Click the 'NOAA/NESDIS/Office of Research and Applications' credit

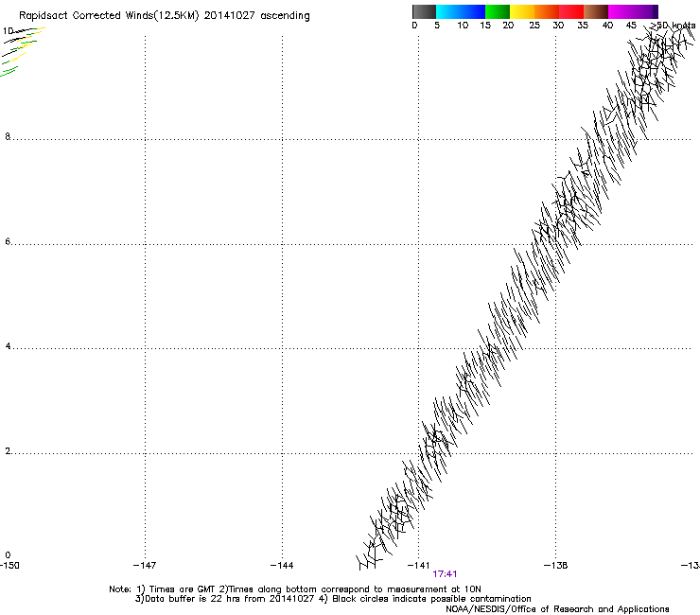pos(557,609)
